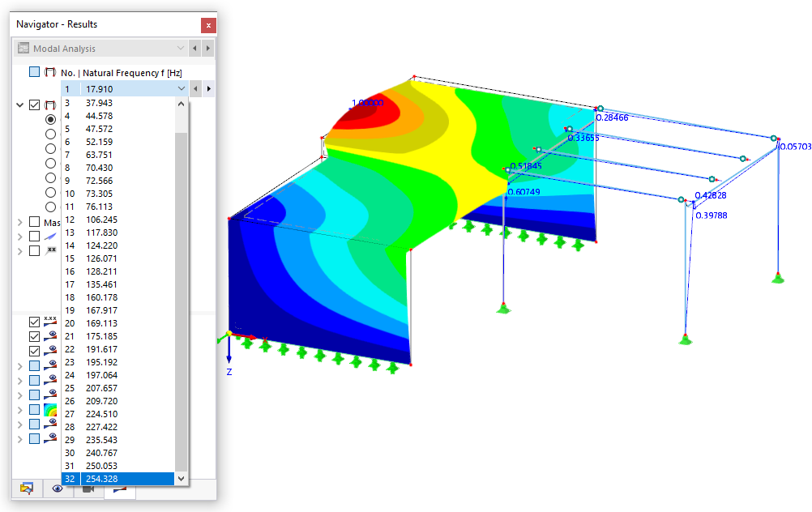The width and height of the screenshot is (812, 512).
Task: Select mode 10 with frequency 73.305
Action: [x=118, y=194]
